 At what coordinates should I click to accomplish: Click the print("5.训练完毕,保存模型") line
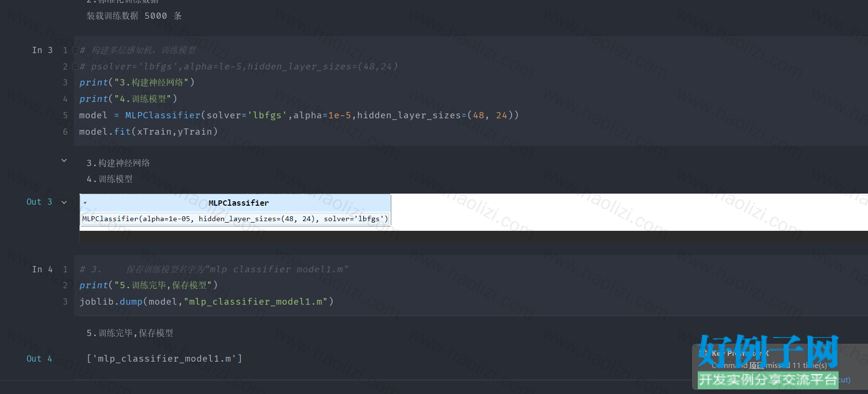[x=149, y=285]
